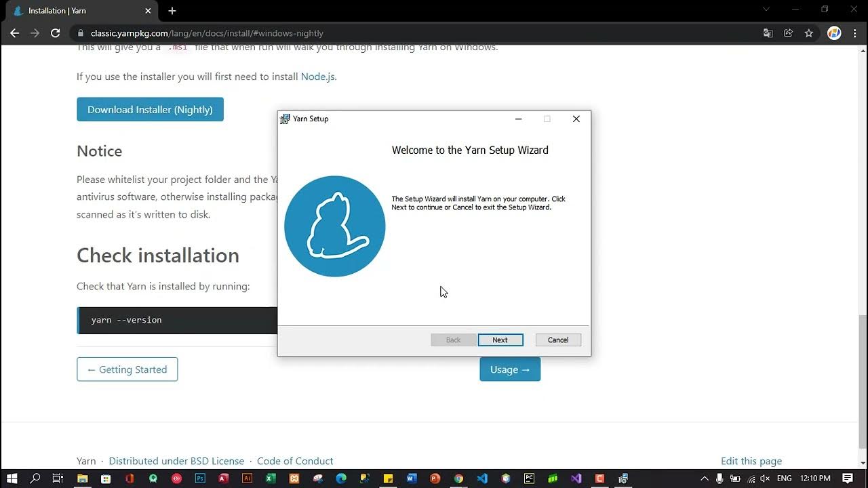Go to the Usage page
868x488 pixels.
coord(510,369)
